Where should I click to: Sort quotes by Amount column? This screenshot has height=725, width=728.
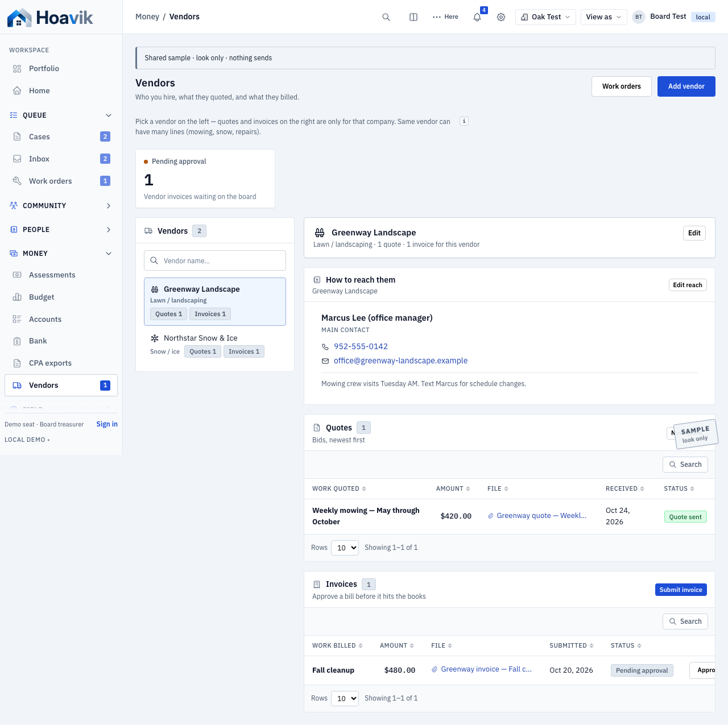click(x=453, y=488)
